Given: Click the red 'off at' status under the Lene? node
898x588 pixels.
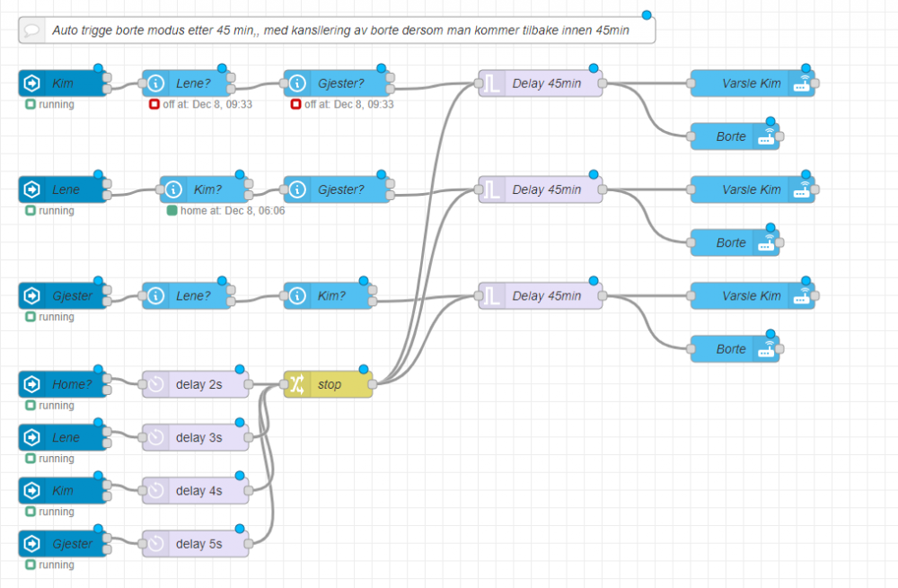Looking at the screenshot, I should (201, 105).
